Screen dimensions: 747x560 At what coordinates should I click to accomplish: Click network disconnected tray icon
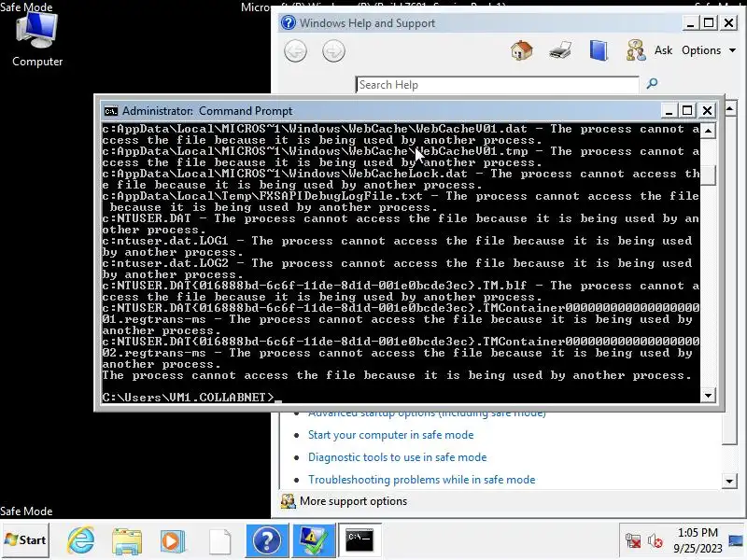pos(633,540)
